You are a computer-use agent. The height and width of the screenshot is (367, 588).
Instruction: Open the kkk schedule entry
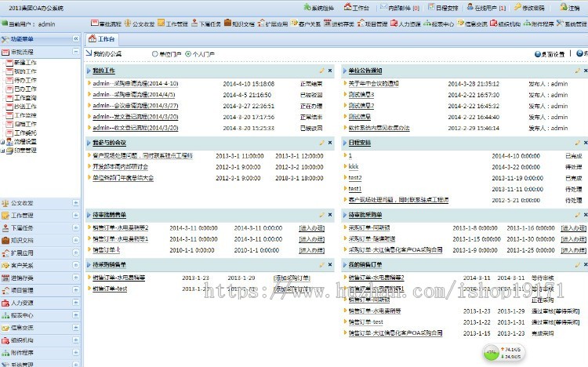click(x=354, y=166)
